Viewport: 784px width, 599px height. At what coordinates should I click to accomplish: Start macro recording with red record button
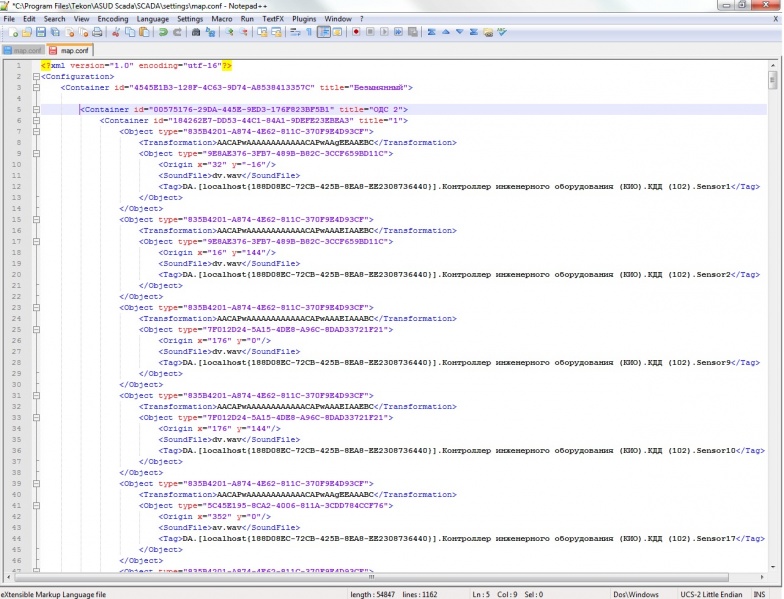point(356,32)
